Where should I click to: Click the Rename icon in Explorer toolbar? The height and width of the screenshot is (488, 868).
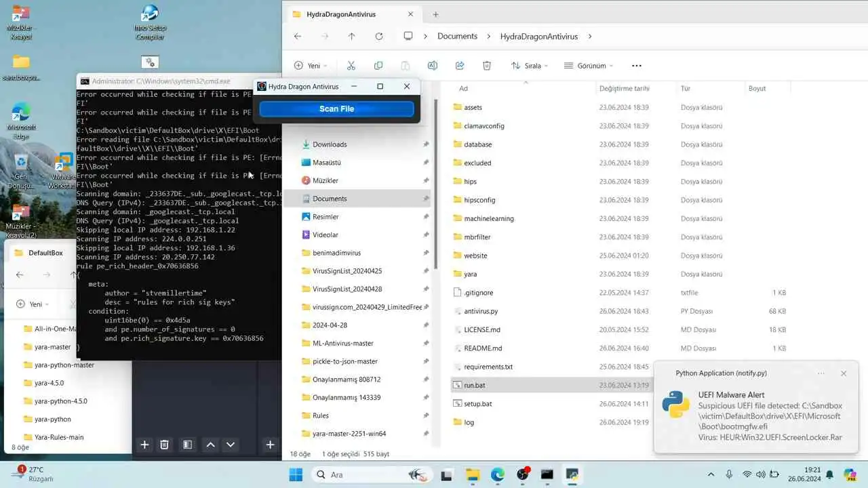coord(433,66)
